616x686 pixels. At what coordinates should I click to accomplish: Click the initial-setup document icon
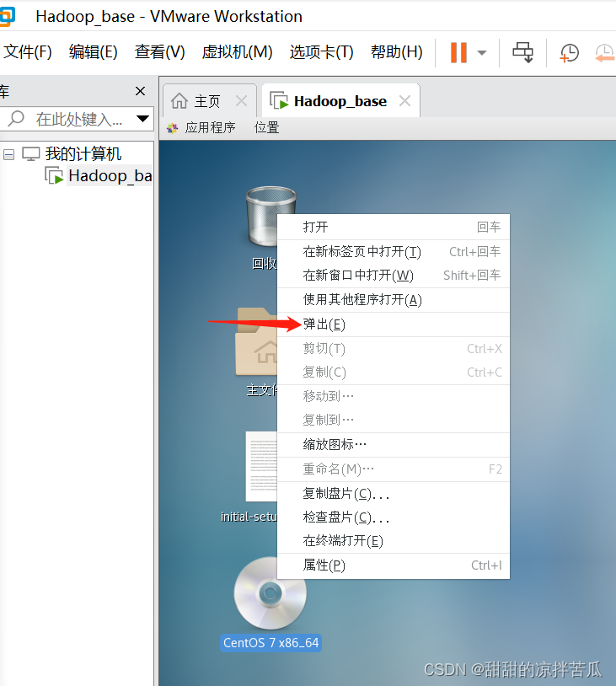(x=261, y=466)
